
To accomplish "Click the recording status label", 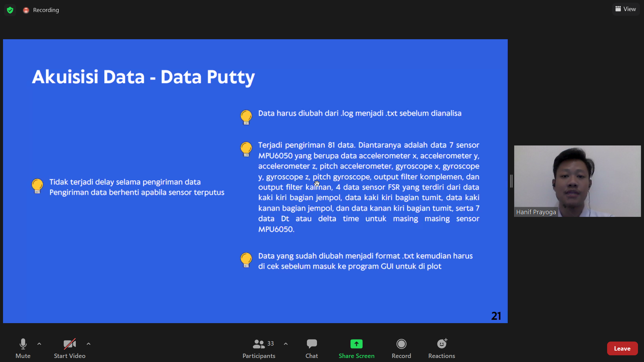I will point(46,10).
